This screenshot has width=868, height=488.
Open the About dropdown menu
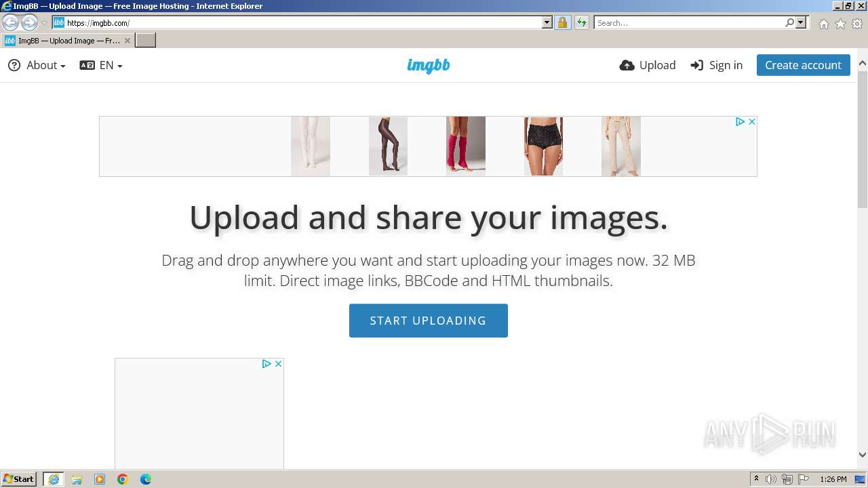click(x=37, y=65)
